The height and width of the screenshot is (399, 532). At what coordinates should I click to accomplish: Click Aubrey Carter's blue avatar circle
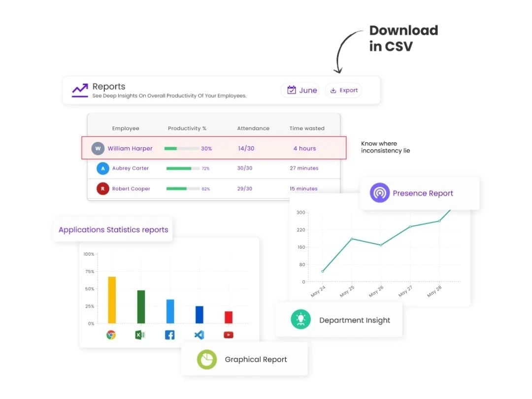102,168
